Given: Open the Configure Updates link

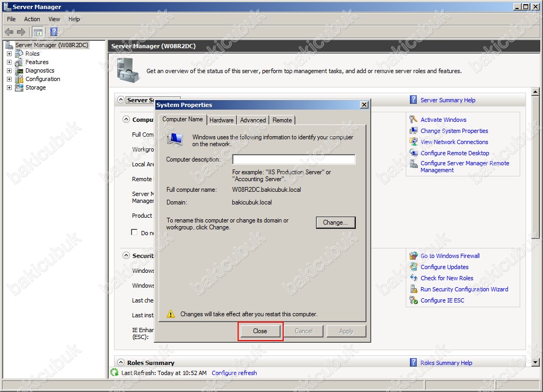Looking at the screenshot, I should click(x=444, y=267).
